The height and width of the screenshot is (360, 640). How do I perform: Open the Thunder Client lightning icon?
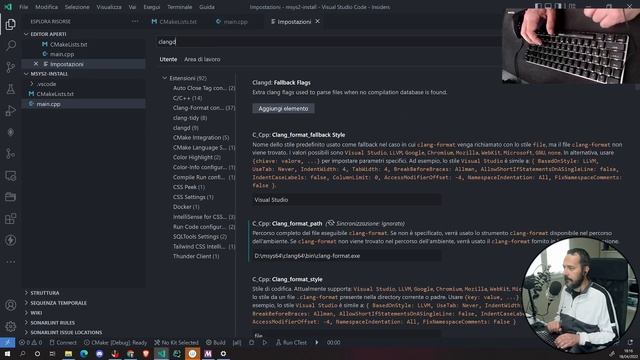point(11,240)
